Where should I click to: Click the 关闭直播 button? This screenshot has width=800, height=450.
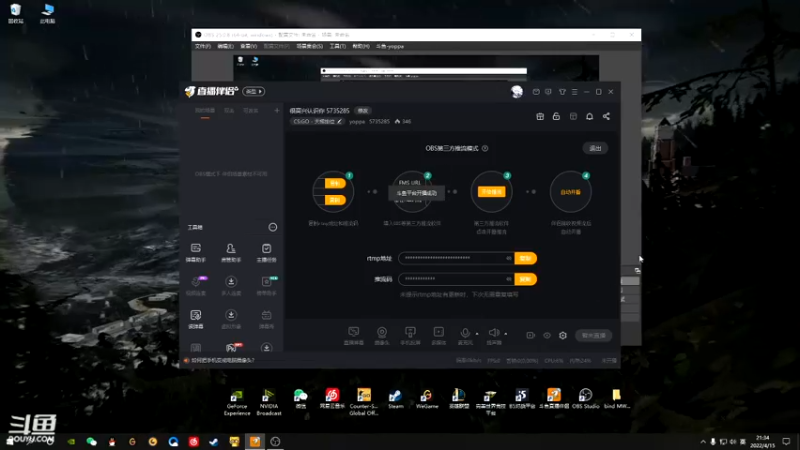coord(593,335)
